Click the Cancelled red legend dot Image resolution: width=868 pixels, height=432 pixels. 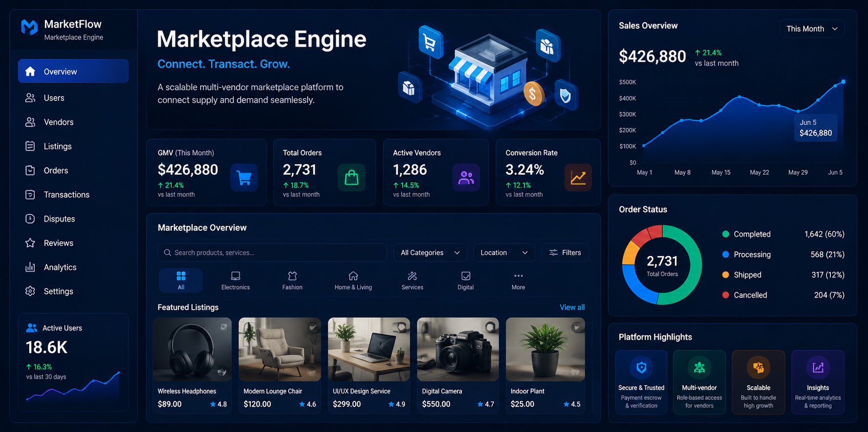(x=725, y=295)
